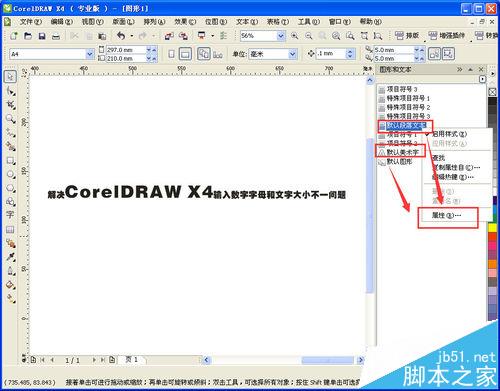Image resolution: width=500 pixels, height=391 pixels.
Task: Select the Smart Fill tool
Action: click(11, 146)
